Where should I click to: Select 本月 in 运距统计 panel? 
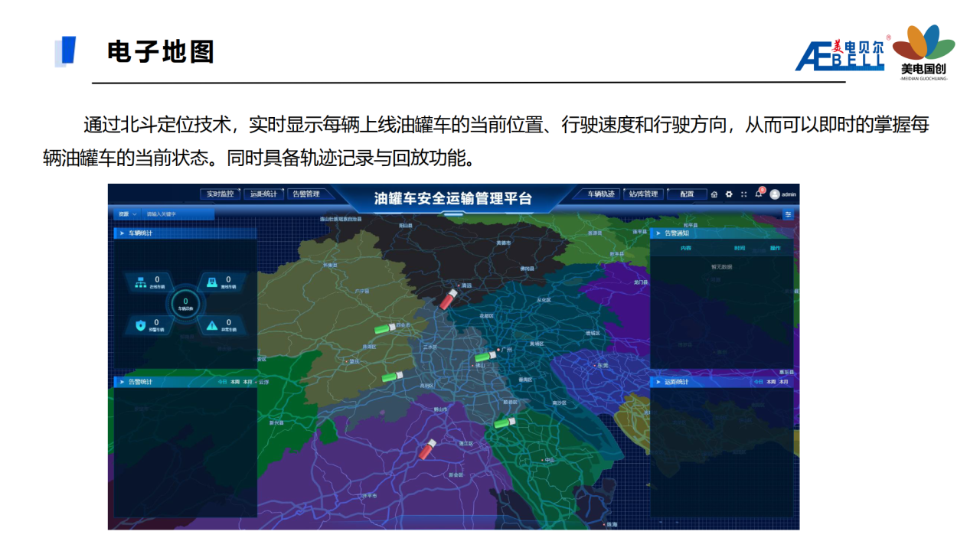[x=783, y=381]
